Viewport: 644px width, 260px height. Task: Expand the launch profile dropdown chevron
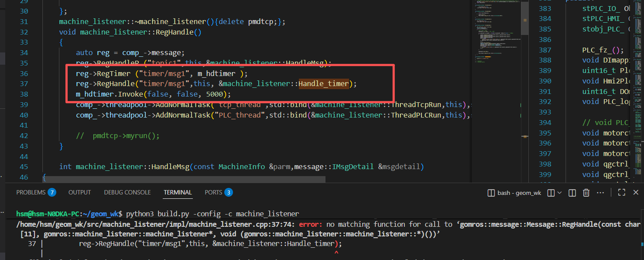pyautogui.click(x=559, y=193)
